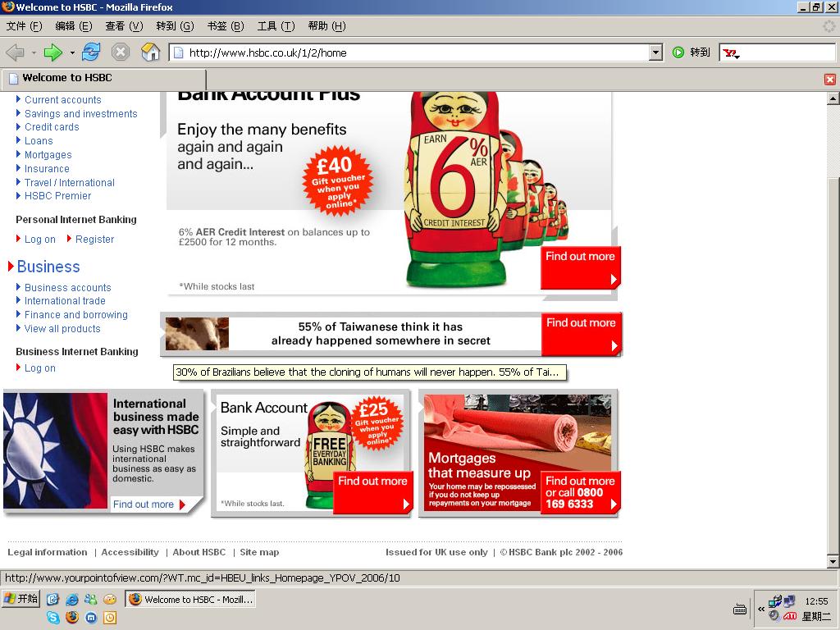Click the Reload page icon
The height and width of the screenshot is (630, 840).
(x=91, y=52)
